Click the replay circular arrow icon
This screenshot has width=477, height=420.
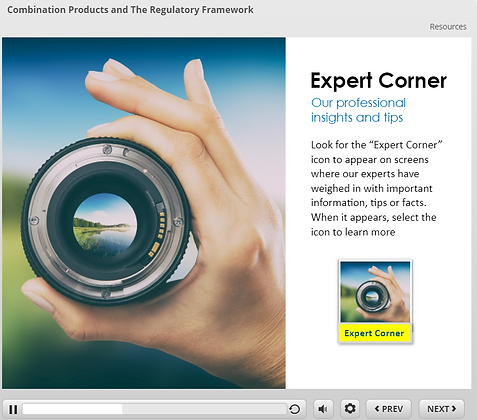(x=295, y=409)
